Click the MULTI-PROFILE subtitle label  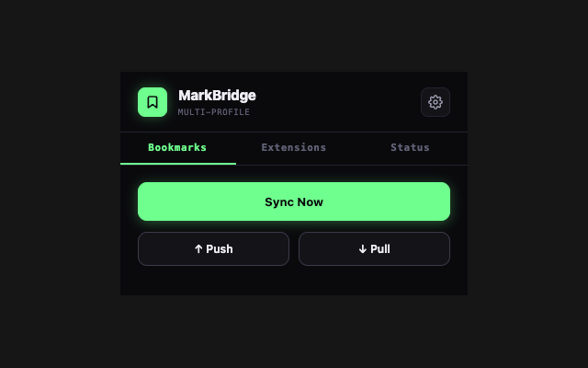[214, 112]
